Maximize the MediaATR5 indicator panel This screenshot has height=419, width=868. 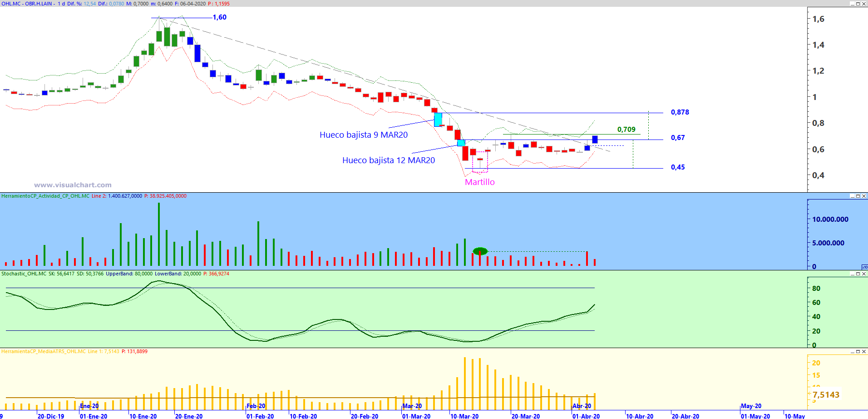coord(858,351)
